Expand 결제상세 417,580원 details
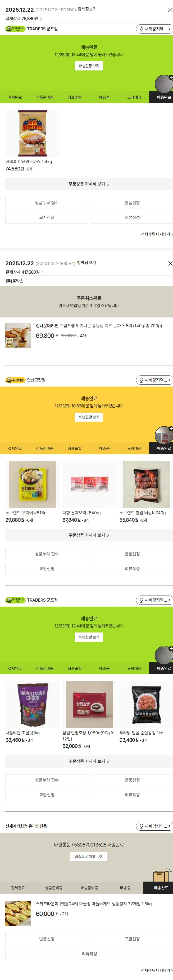173x980 pixels. 25,272
